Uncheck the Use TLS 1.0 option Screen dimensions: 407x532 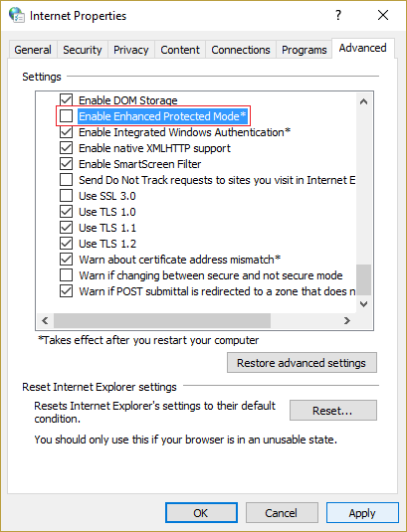[x=66, y=212]
